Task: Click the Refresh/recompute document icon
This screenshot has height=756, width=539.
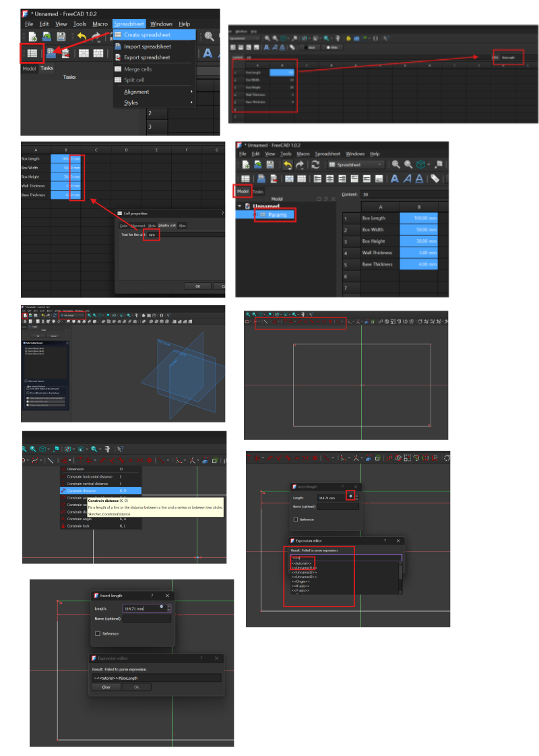Action: tap(315, 164)
